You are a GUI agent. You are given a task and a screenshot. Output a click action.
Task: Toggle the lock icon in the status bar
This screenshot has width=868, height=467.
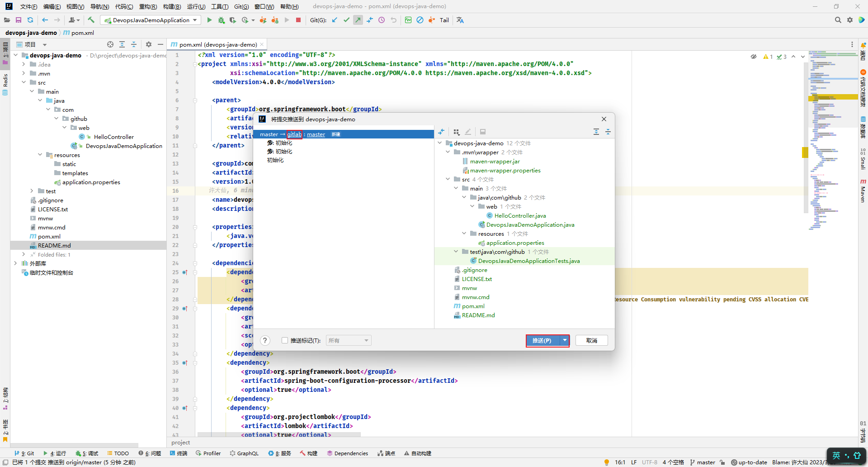722,462
